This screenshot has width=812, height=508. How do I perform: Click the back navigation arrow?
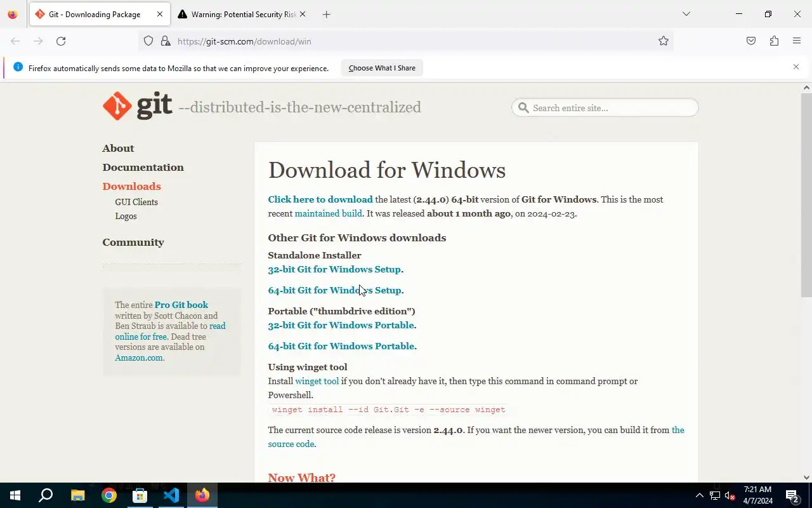pos(15,41)
